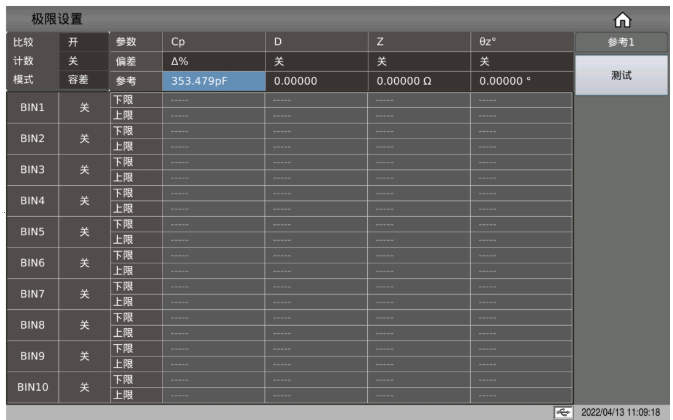Click the BIN5 label

(x=33, y=232)
